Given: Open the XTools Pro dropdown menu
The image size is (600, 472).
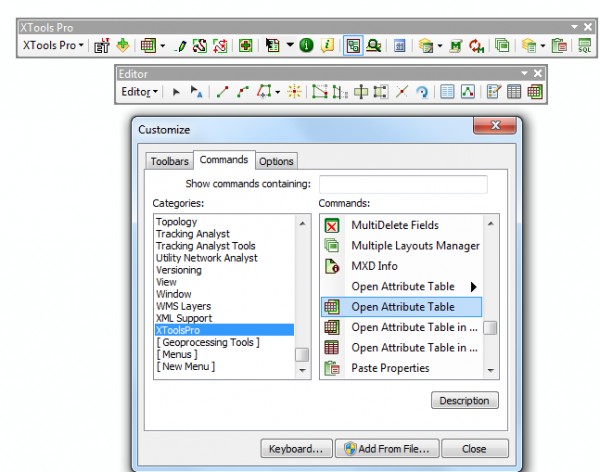Looking at the screenshot, I should [53, 46].
